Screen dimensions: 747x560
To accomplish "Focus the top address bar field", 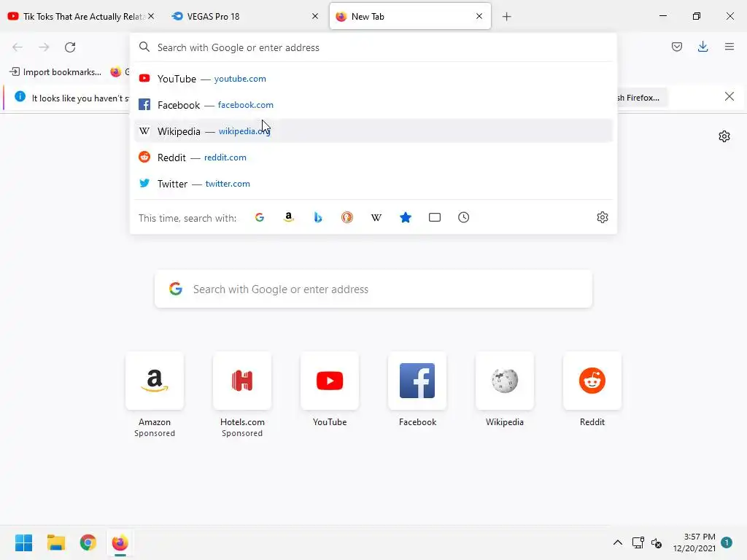I will coord(373,47).
